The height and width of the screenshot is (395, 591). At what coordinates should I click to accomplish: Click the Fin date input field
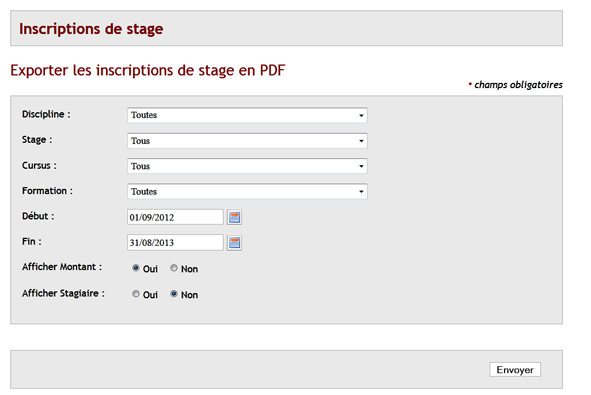(x=175, y=242)
